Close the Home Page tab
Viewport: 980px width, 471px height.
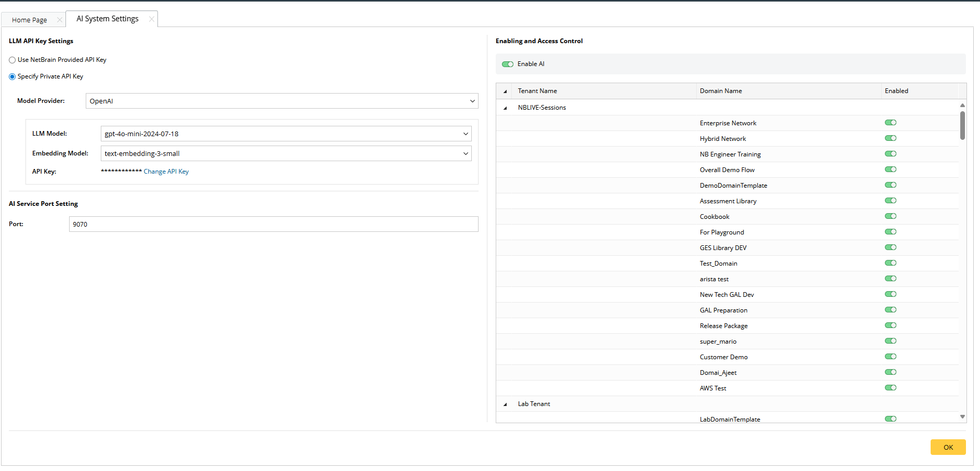59,20
